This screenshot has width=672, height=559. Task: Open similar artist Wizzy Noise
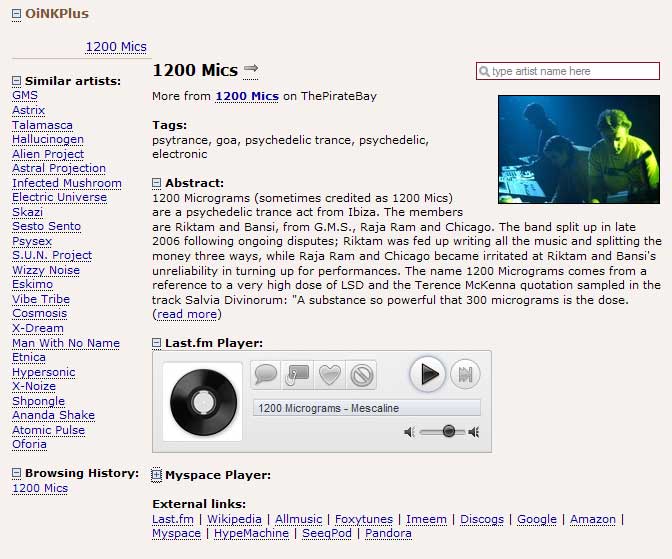[x=46, y=270]
